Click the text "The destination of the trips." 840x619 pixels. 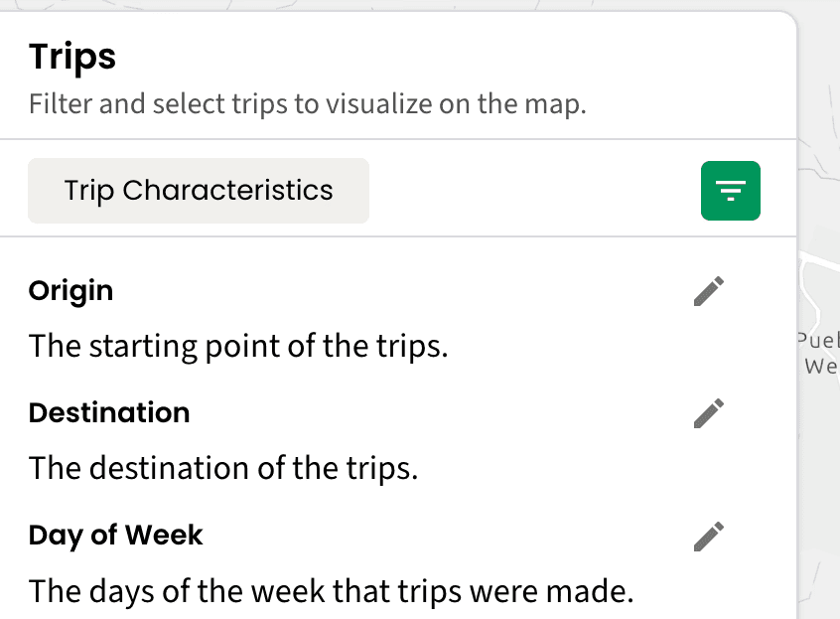pos(223,468)
